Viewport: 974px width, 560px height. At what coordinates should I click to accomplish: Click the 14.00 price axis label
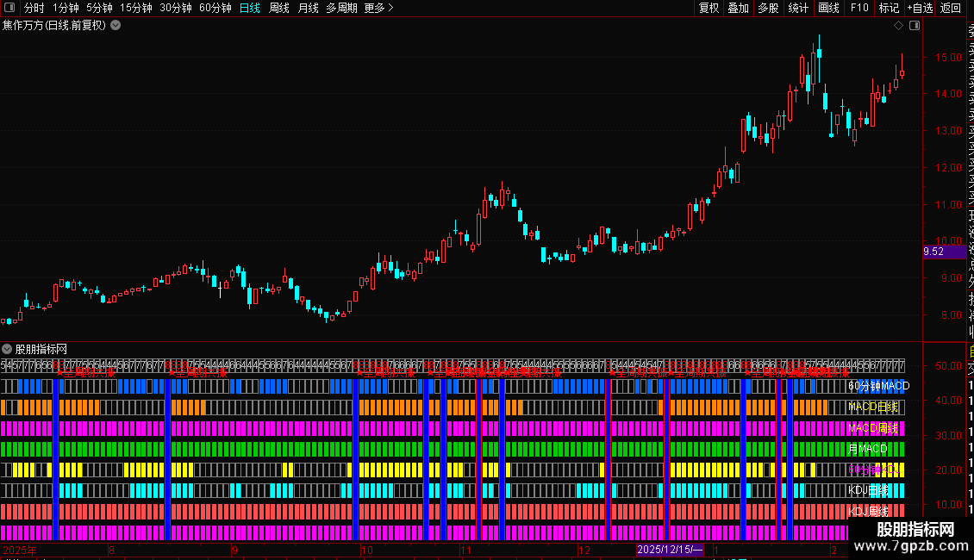coord(948,94)
